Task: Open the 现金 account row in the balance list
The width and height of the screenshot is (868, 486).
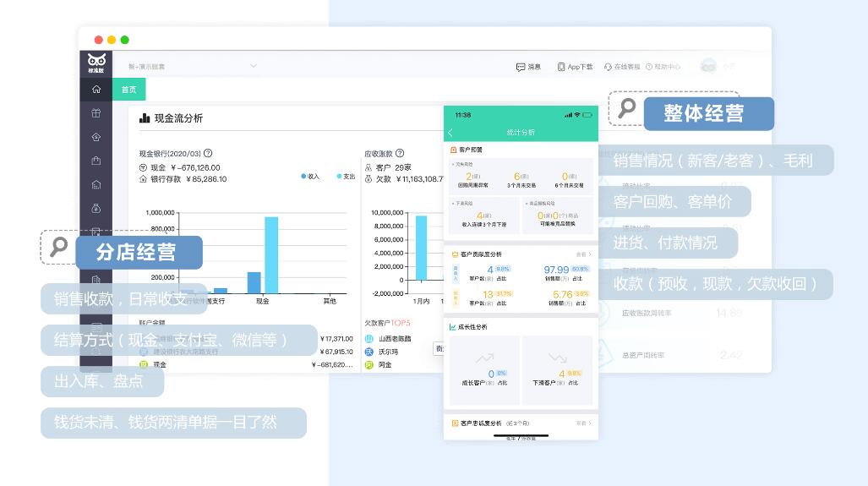Action: [246, 365]
